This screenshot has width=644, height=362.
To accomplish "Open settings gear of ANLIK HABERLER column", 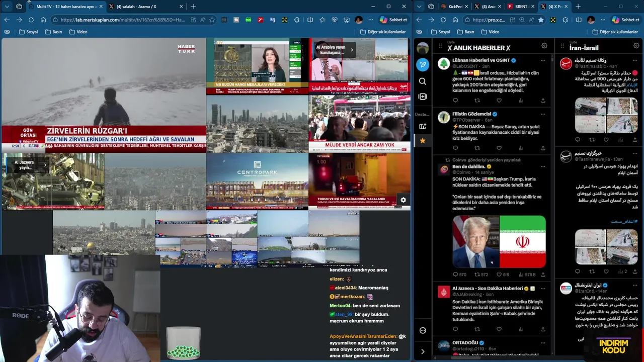I will pyautogui.click(x=544, y=46).
